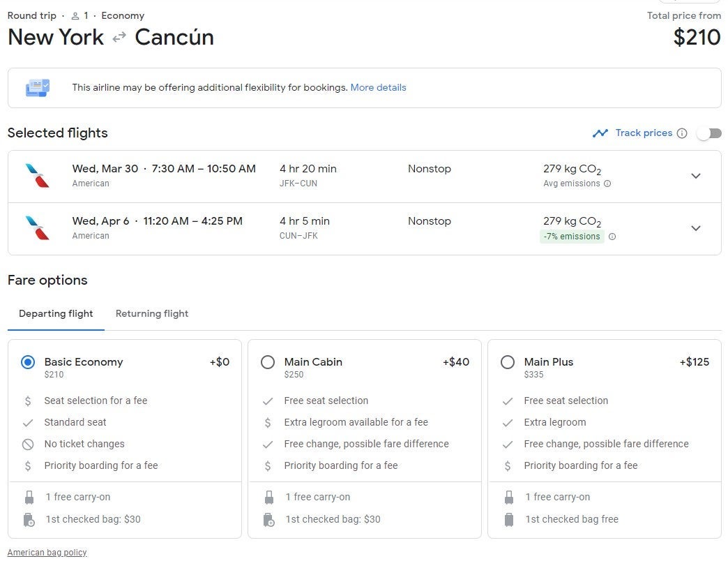Click the American Airlines logo on Mar 30 flight
The height and width of the screenshot is (568, 728).
click(37, 176)
